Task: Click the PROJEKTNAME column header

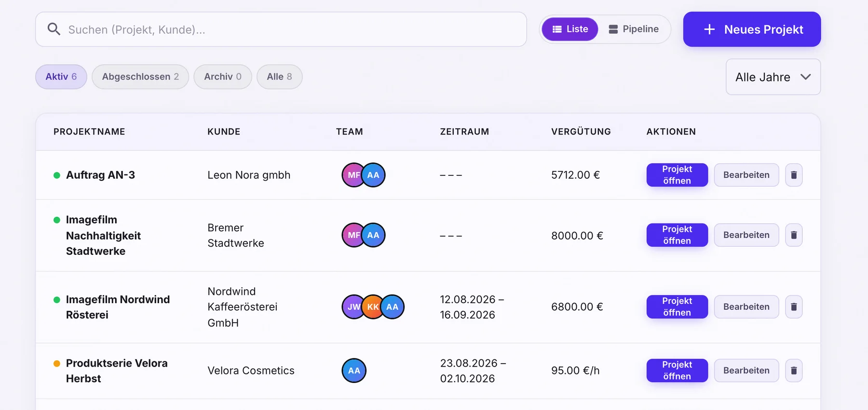Action: (x=89, y=132)
